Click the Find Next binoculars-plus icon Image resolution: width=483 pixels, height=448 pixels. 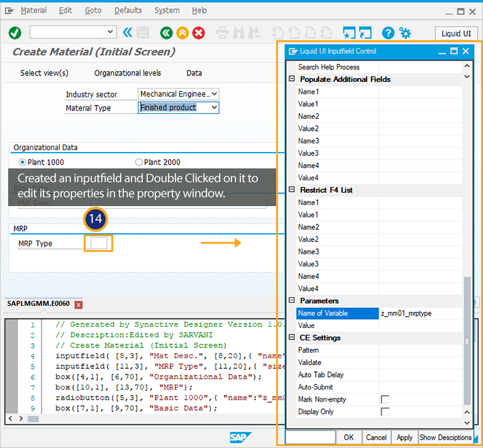click(255, 33)
